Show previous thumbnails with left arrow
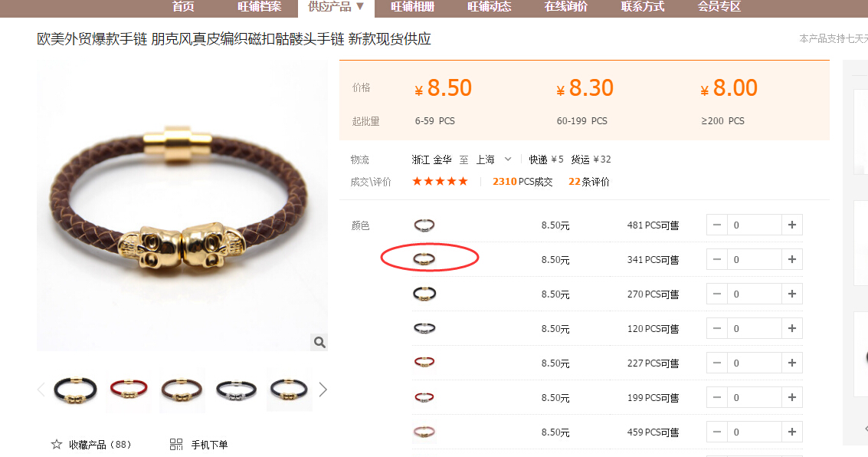This screenshot has width=868, height=457. (x=41, y=390)
